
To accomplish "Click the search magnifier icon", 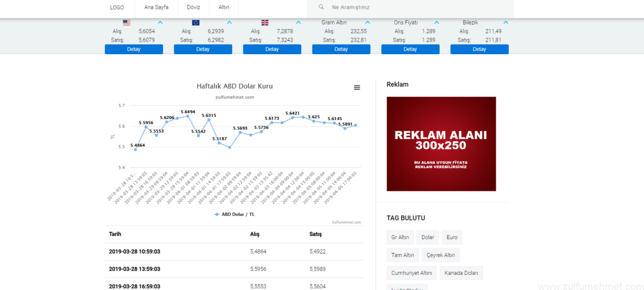I will 321,7.
